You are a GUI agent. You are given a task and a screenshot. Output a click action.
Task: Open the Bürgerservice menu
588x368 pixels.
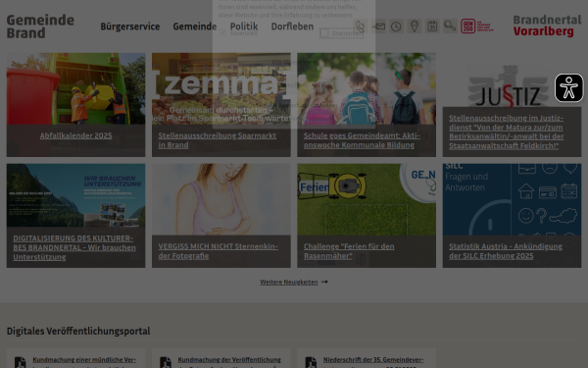pyautogui.click(x=130, y=26)
